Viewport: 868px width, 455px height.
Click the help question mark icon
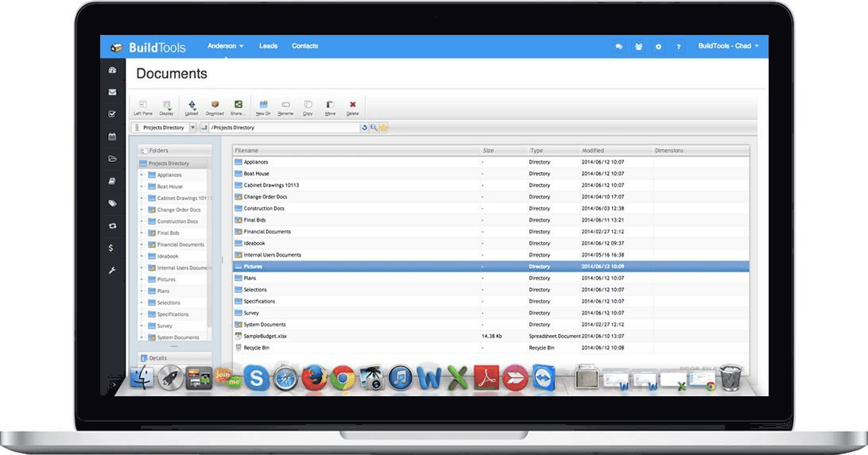678,47
